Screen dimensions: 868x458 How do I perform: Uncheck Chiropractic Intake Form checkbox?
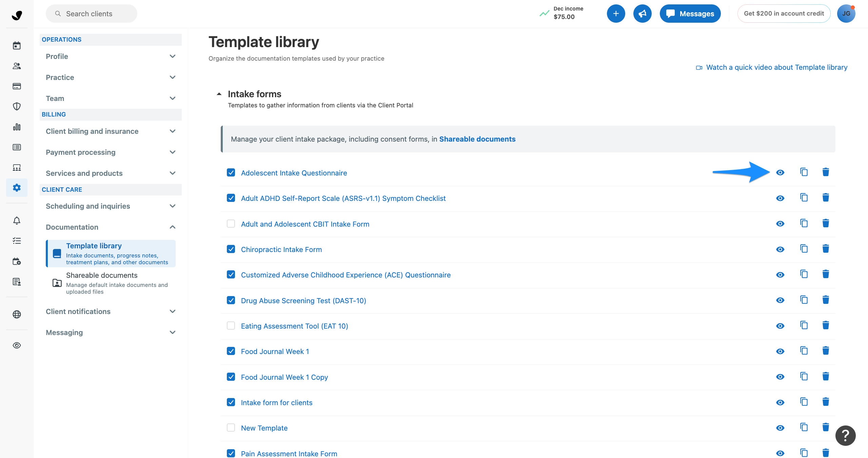[231, 249]
